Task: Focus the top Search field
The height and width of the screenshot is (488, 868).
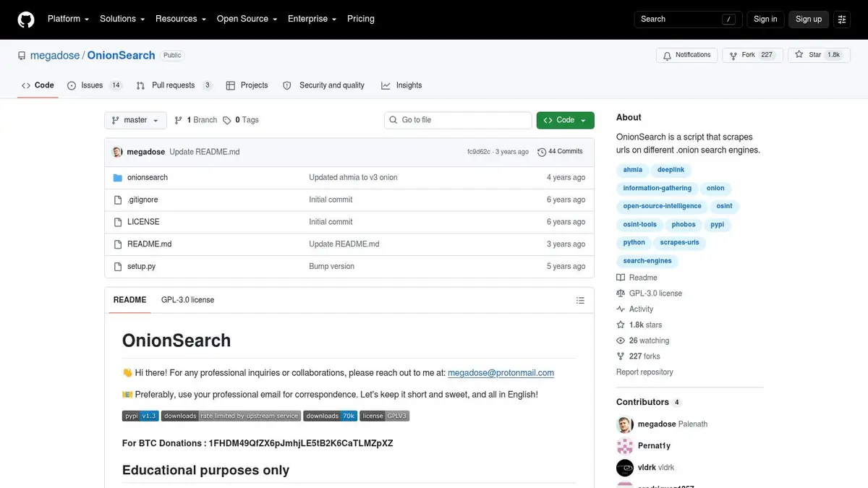Action: coord(688,20)
